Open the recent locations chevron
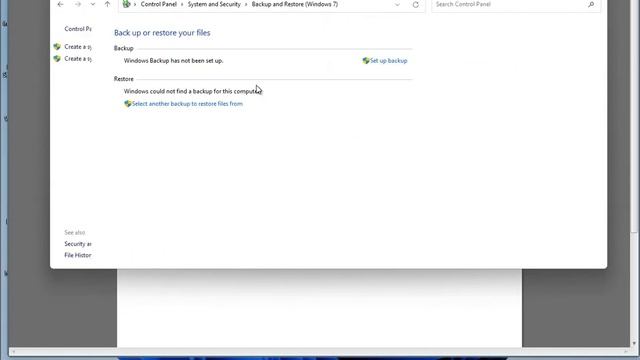This screenshot has width=640, height=360. click(x=93, y=4)
